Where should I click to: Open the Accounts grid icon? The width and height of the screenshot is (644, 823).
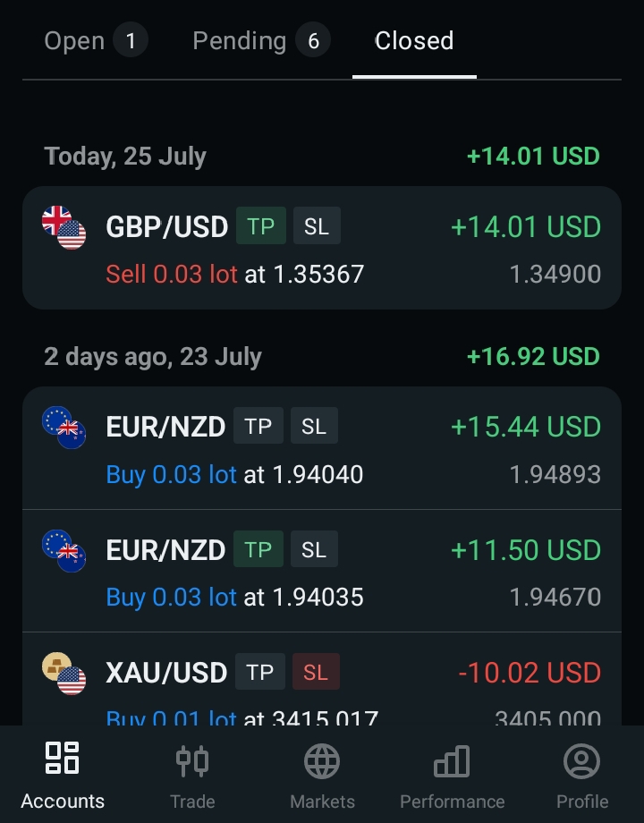click(62, 758)
